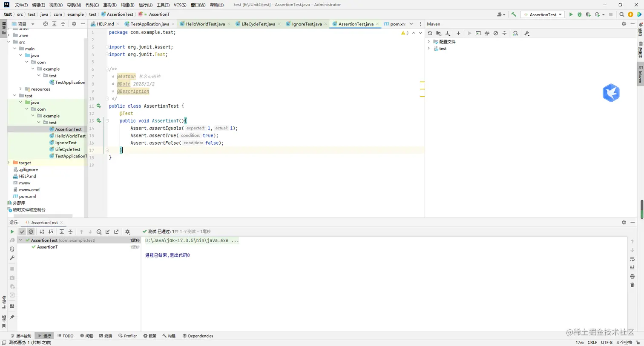Expand the test module node in Maven
The image size is (644, 346).
coord(429,49)
